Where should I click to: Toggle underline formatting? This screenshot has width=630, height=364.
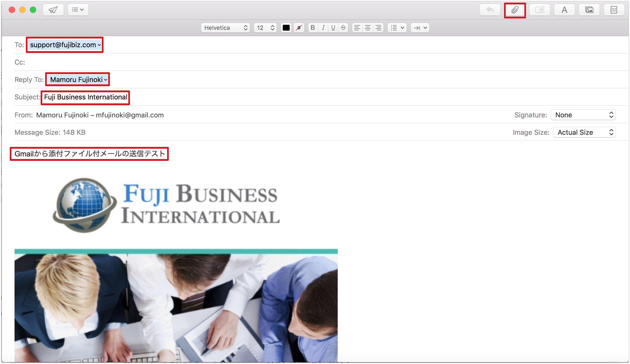tap(333, 28)
